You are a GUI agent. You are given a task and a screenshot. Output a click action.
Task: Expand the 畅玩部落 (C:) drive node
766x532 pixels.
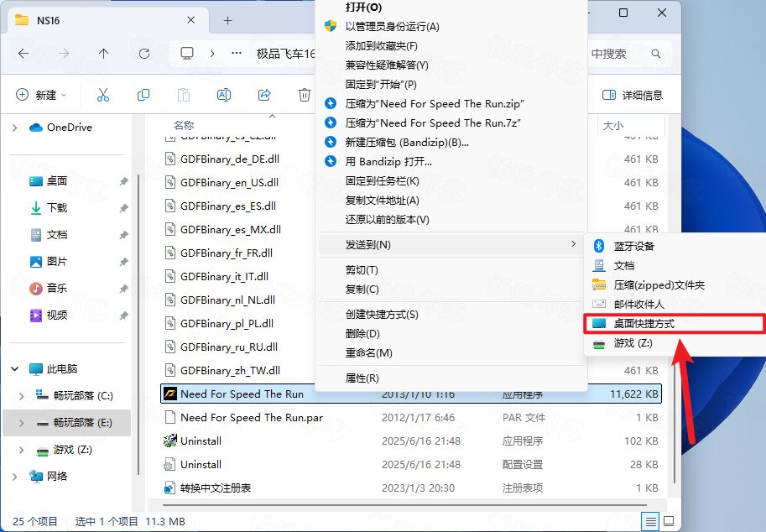[21, 396]
